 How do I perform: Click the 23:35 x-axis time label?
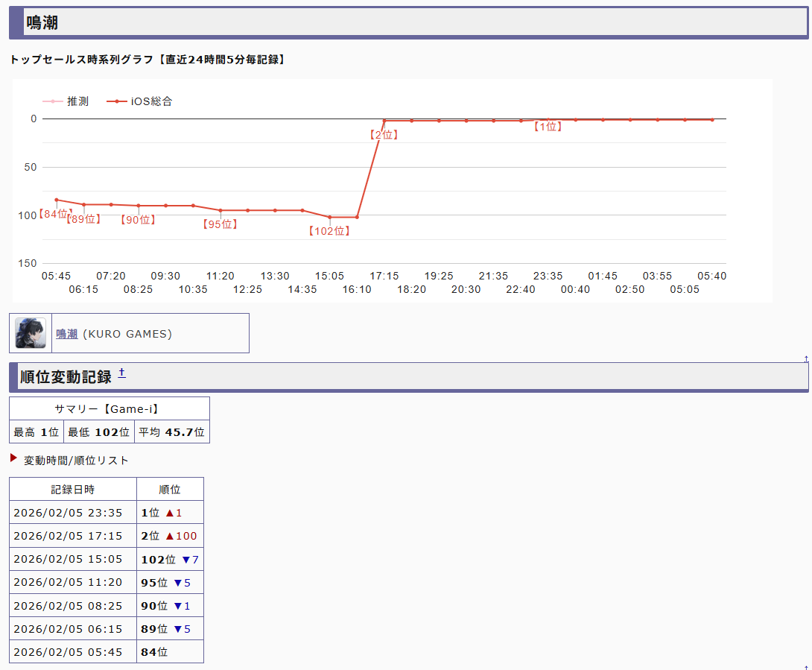pos(548,276)
